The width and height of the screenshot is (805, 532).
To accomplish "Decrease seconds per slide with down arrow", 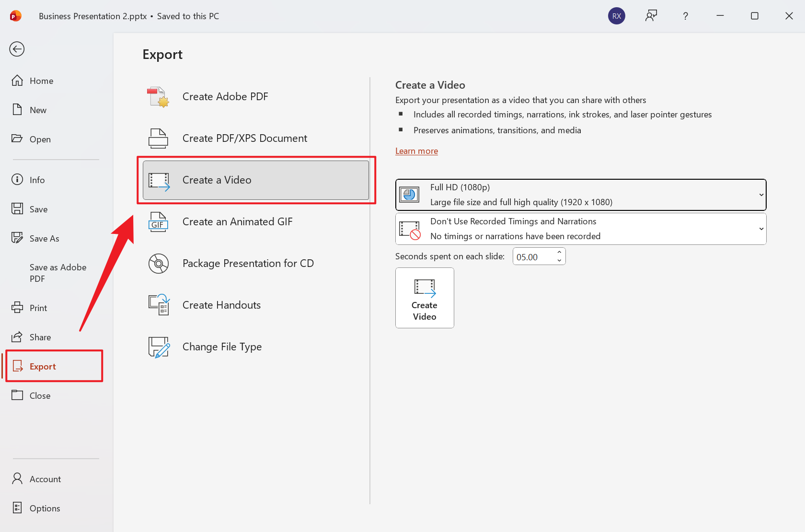I will tap(559, 260).
